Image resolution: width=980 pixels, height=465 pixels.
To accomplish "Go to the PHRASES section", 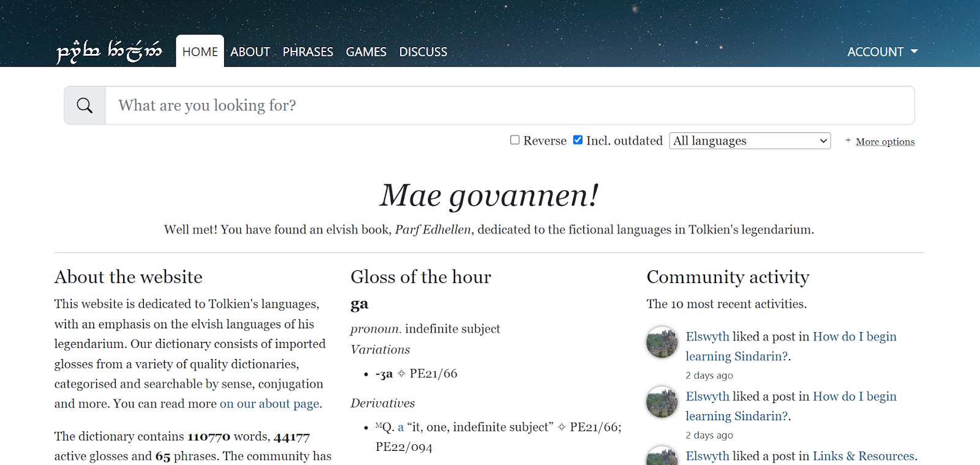I will (x=308, y=51).
